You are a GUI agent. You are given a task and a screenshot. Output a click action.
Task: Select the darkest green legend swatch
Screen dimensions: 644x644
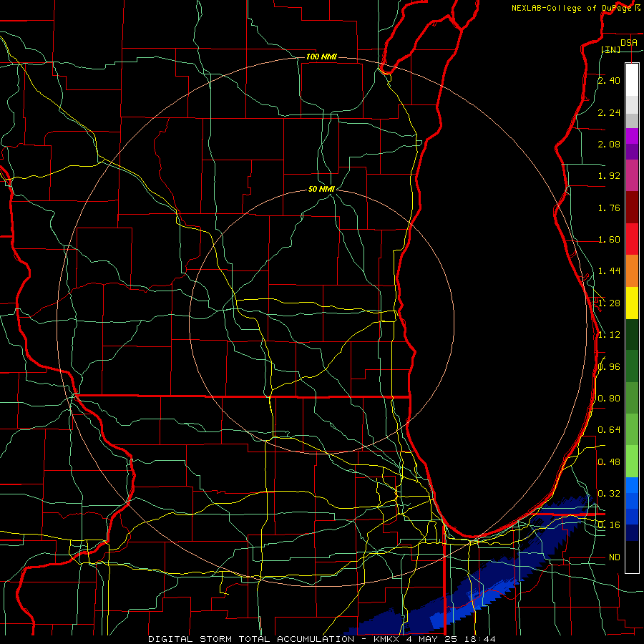(632, 334)
